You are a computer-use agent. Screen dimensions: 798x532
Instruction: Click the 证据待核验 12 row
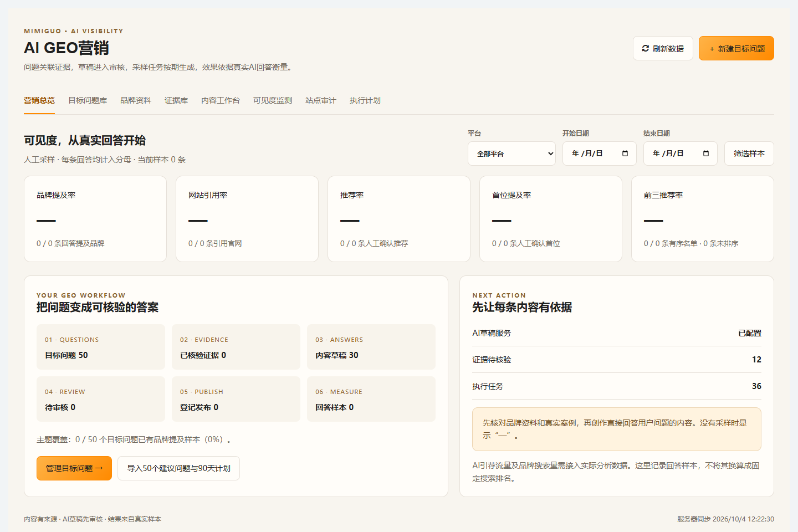click(x=617, y=360)
